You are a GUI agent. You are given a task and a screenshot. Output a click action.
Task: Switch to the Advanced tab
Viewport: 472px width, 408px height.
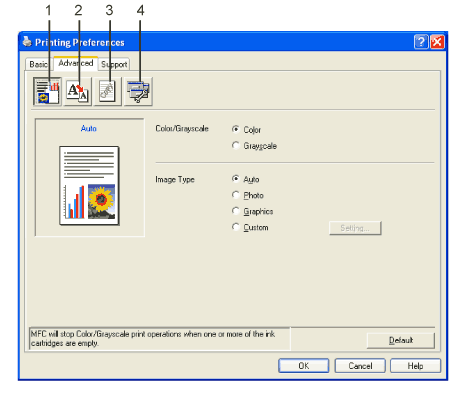point(76,63)
